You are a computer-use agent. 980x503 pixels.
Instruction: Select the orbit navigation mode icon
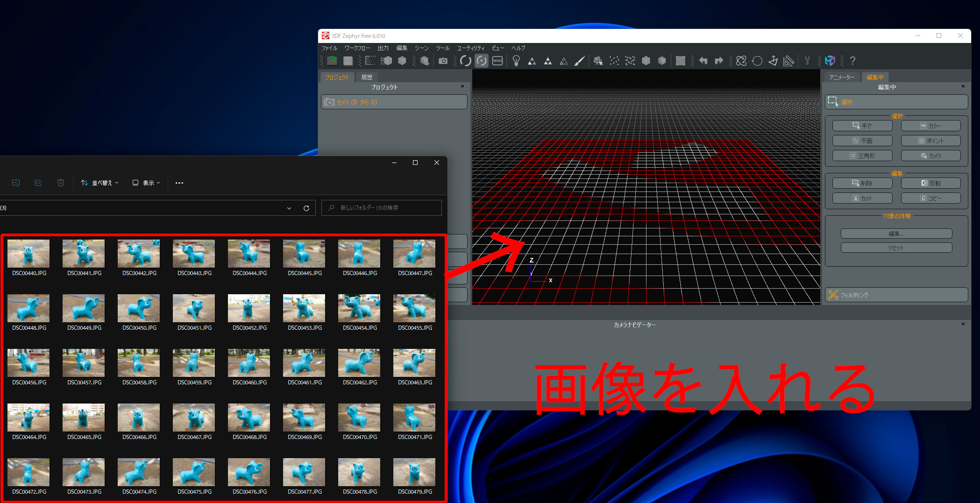(466, 61)
